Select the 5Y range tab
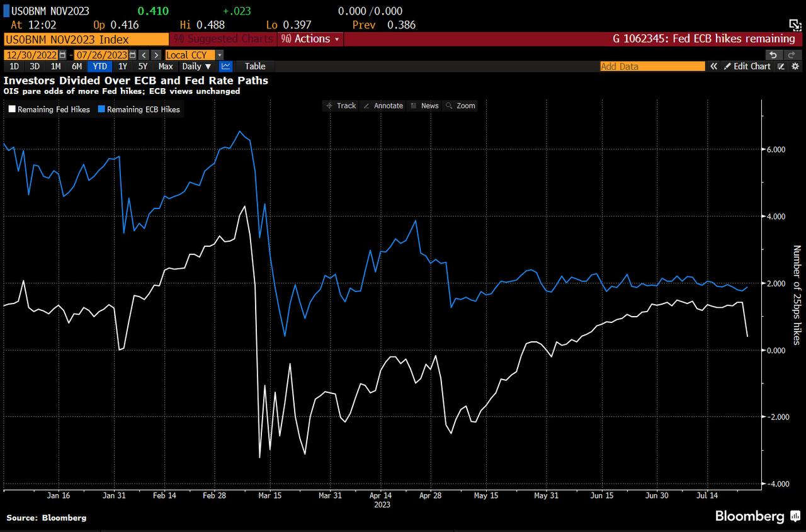Image resolution: width=806 pixels, height=532 pixels. pos(143,66)
